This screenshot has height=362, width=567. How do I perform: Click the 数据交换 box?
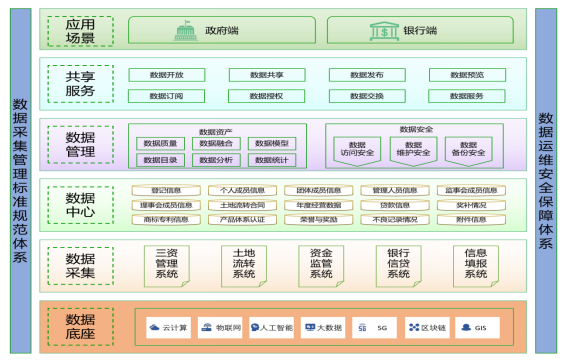pyautogui.click(x=367, y=96)
